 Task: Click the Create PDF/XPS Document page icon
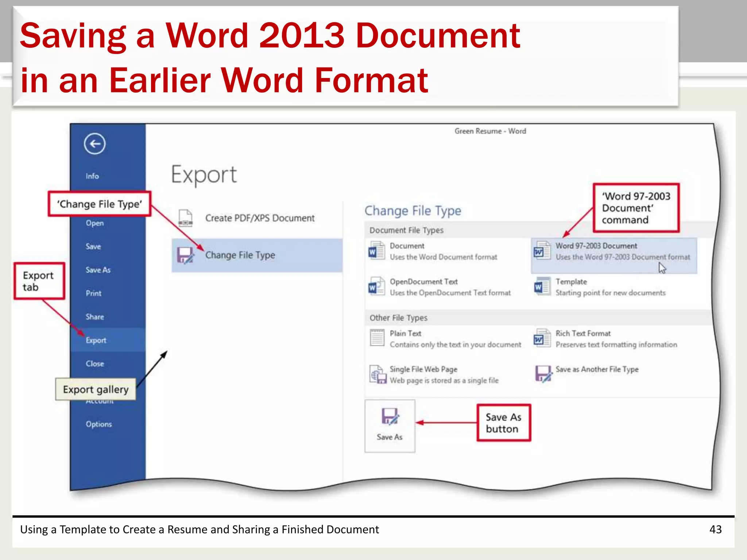186,218
